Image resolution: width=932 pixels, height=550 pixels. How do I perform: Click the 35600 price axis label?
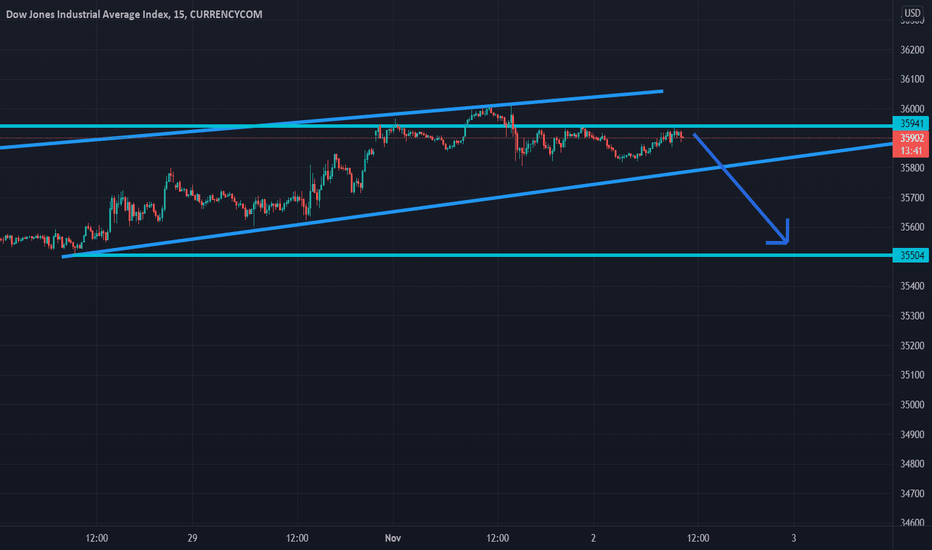(912, 227)
